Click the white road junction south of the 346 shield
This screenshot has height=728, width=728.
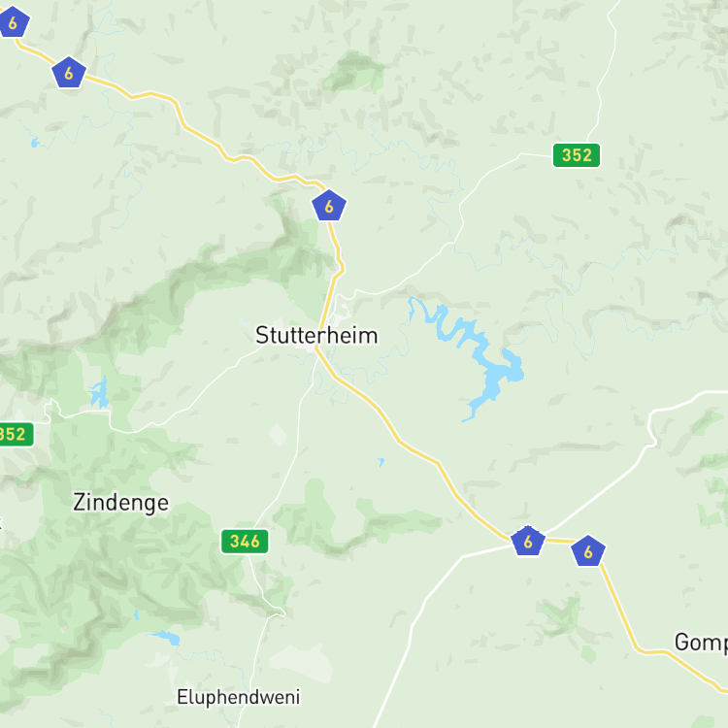277,612
